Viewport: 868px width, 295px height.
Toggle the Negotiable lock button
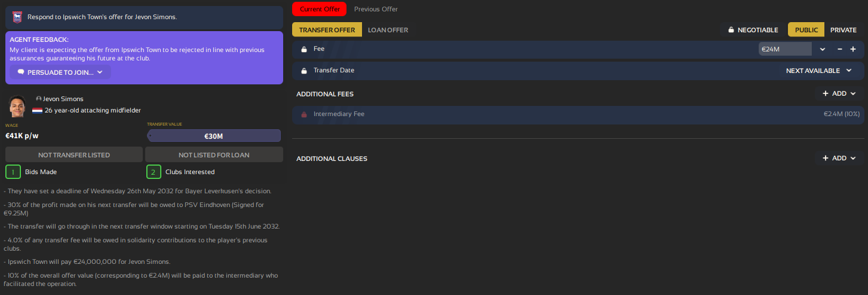(x=753, y=30)
